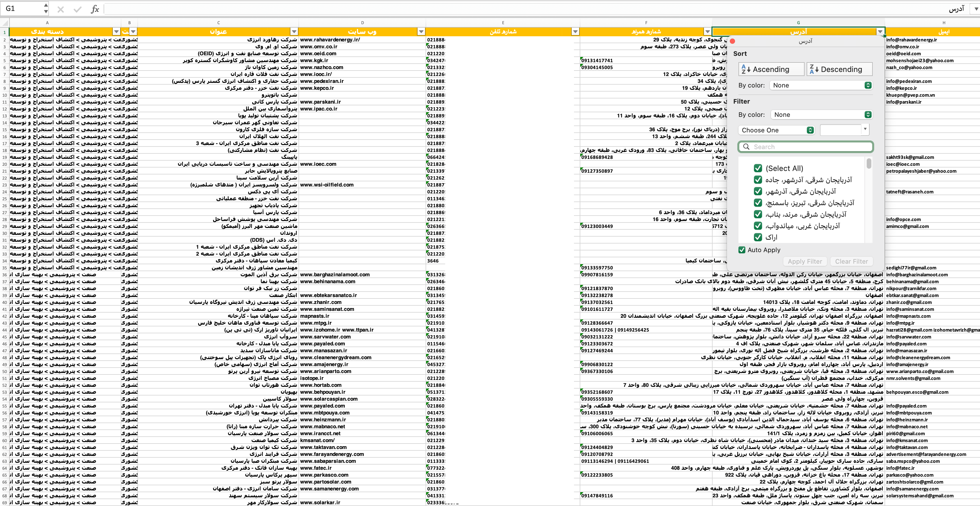Screen dimensions: 980x506
Task: Select column F header
Action: pos(646,23)
